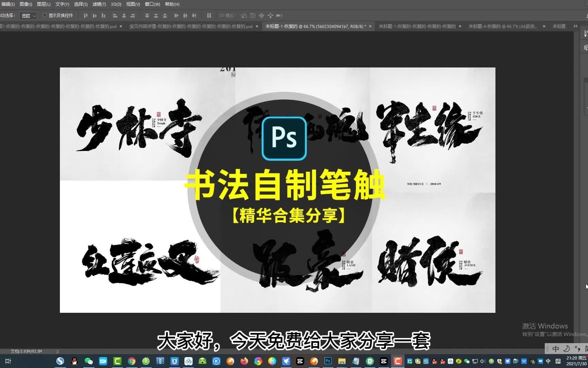Click the distribute bottom edges icon
The image size is (588, 368).
[x=165, y=15]
